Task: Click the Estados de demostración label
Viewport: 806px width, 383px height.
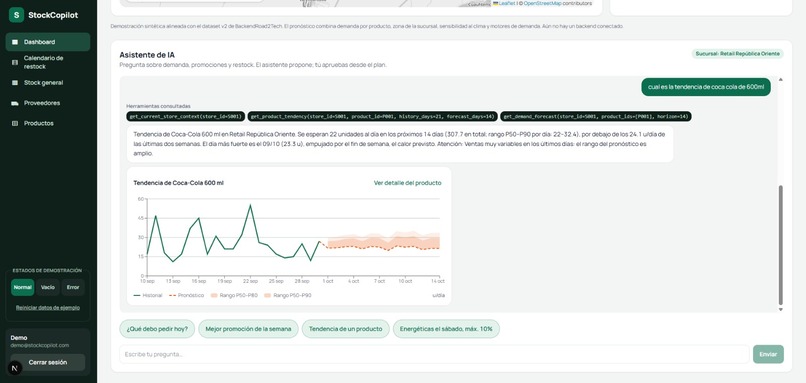Action: coord(47,270)
